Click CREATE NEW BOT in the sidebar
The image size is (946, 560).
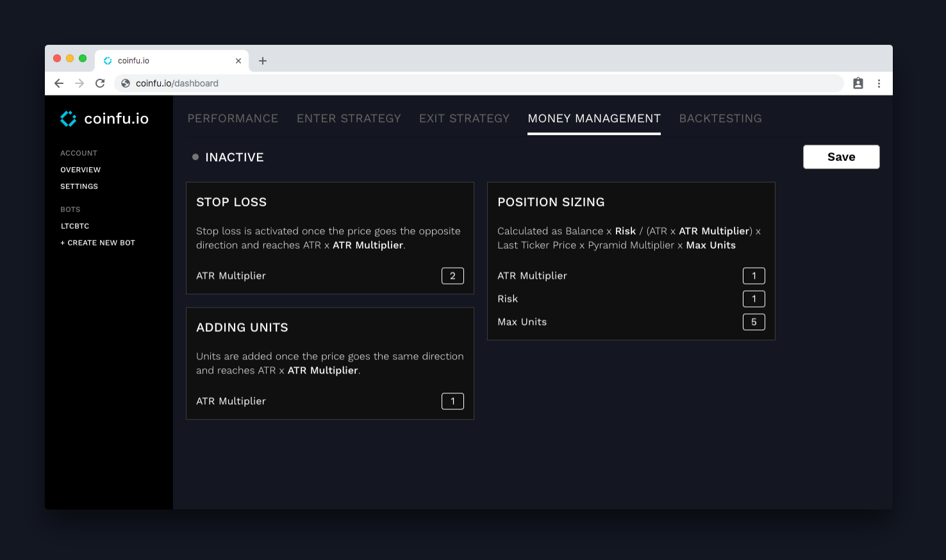(x=97, y=242)
